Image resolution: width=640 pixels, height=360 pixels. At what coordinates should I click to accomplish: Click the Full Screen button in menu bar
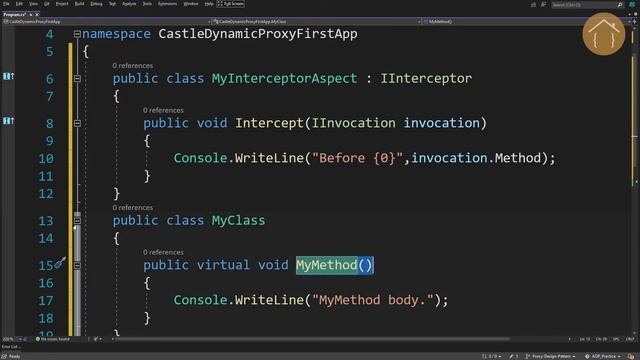click(231, 4)
